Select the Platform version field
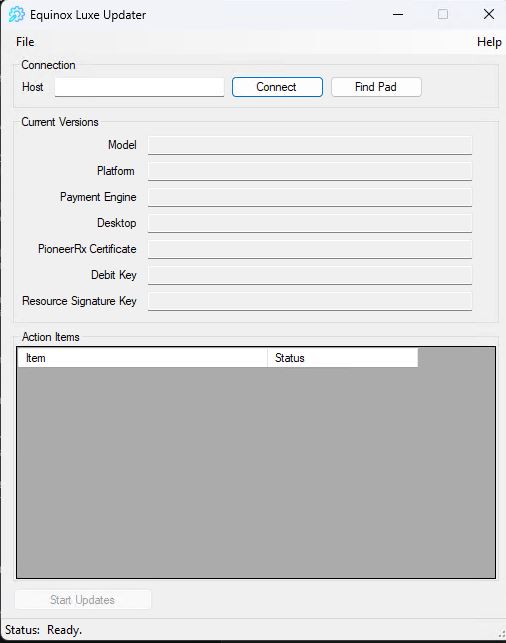 coord(310,171)
